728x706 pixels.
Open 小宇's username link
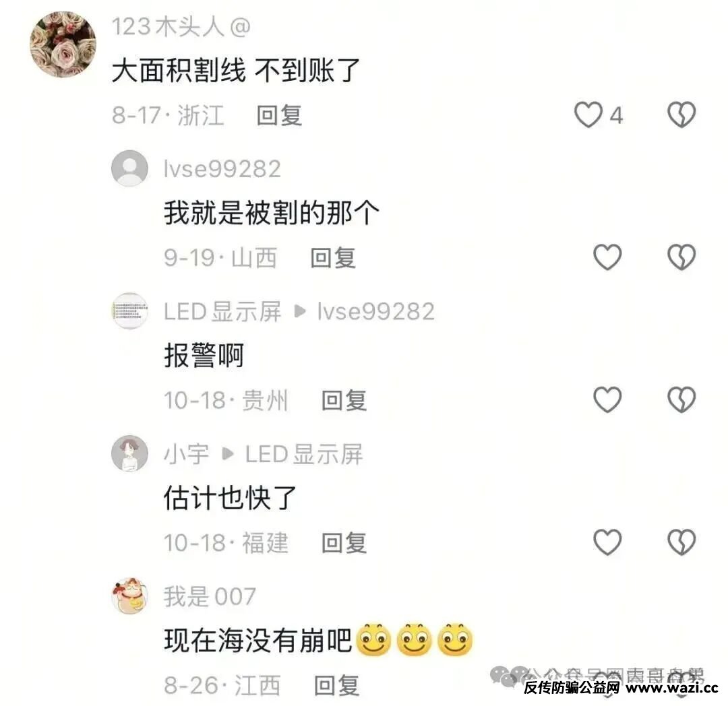point(186,453)
